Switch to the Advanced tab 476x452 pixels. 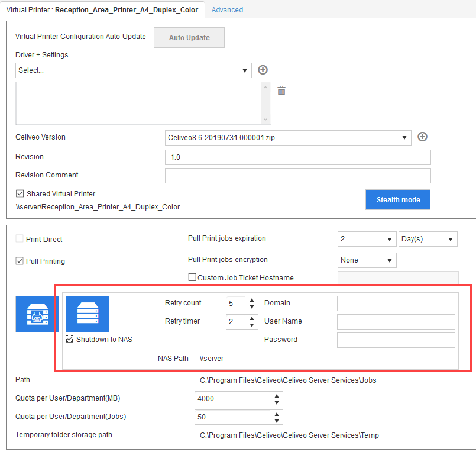(227, 9)
